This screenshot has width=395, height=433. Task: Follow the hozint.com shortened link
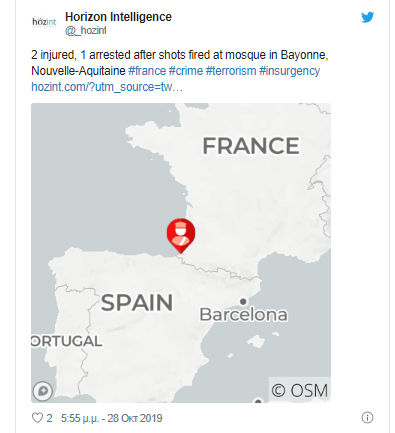pos(107,87)
